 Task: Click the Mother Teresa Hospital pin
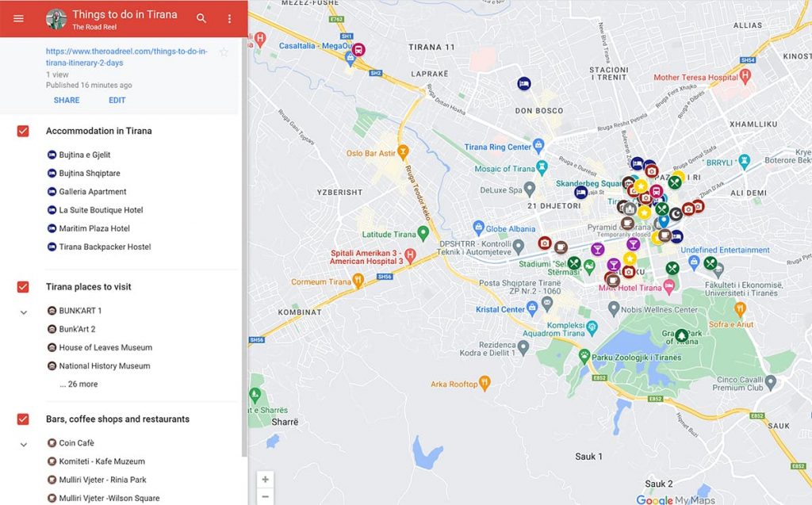point(745,75)
